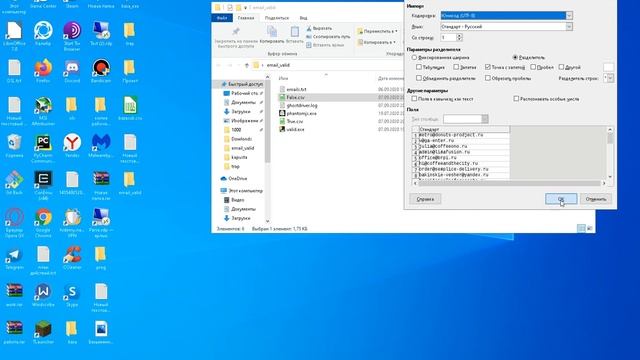Click the Copy icon in Explorer ribbon
The image size is (640, 360).
(272, 35)
